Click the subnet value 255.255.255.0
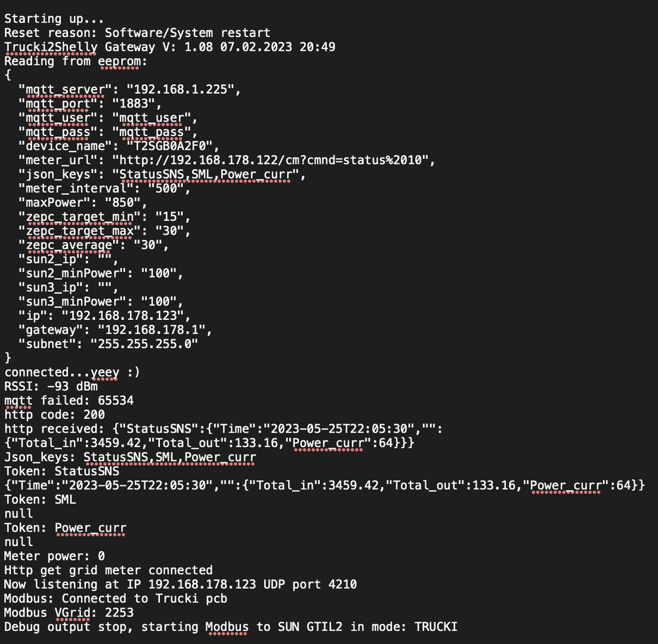658x644 pixels. (144, 344)
